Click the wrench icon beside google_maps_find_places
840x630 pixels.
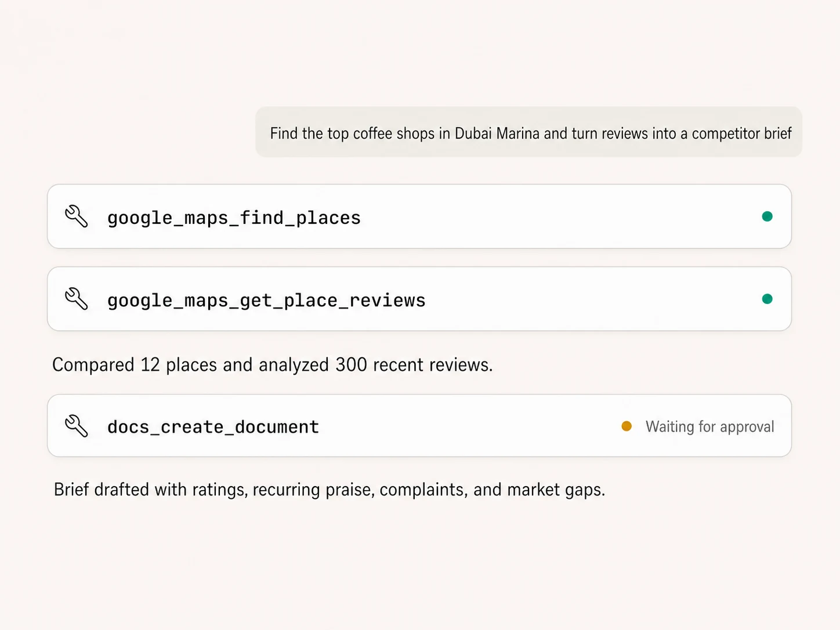point(77,216)
